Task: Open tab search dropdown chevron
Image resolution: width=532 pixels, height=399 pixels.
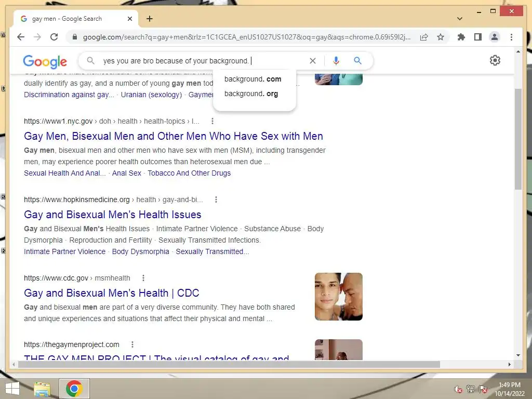Action: [x=460, y=19]
